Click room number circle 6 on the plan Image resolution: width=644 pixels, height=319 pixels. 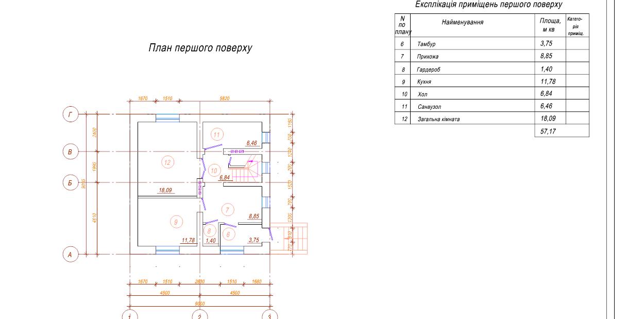(x=229, y=234)
